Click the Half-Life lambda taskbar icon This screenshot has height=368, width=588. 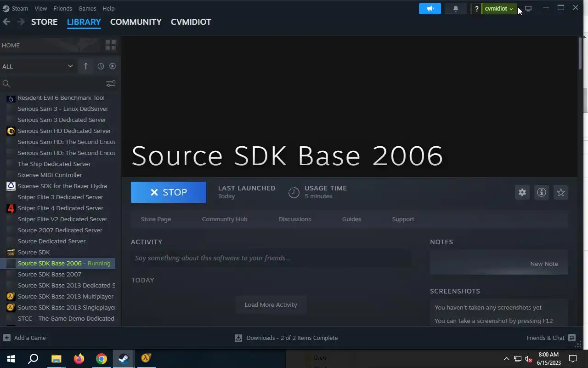[x=146, y=358]
